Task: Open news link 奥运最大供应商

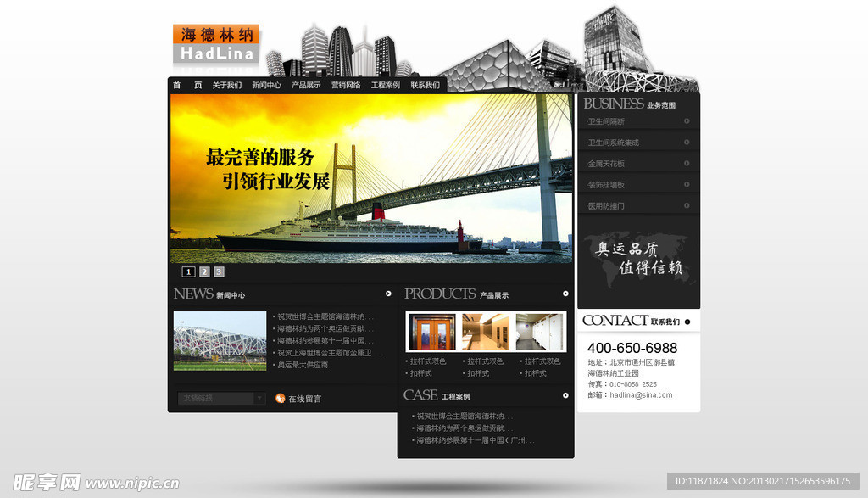Action: tap(303, 365)
